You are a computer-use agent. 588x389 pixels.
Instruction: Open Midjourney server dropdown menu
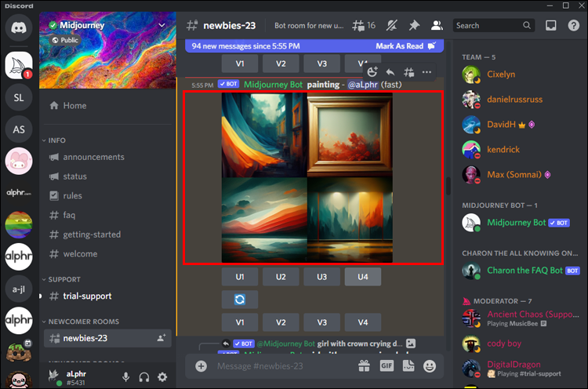162,25
